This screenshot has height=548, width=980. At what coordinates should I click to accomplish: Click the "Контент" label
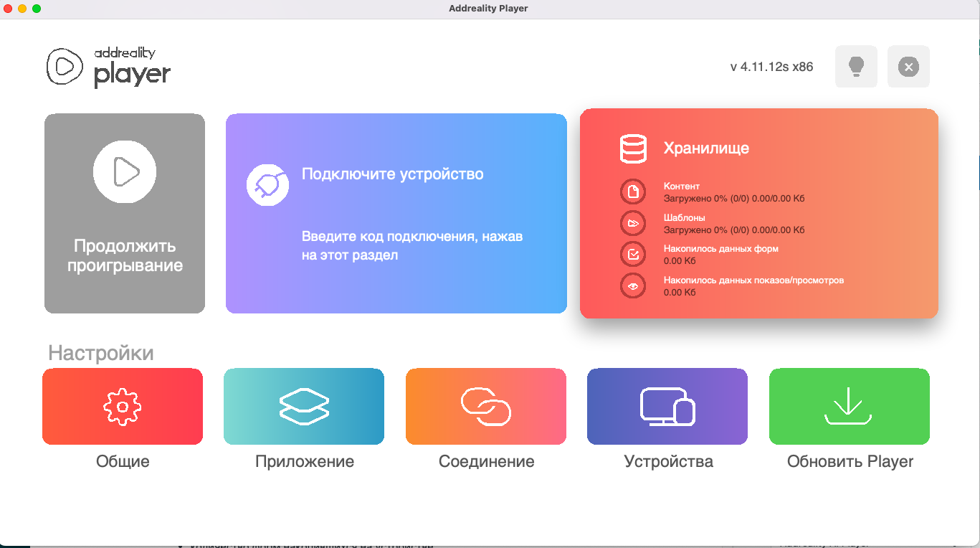pyautogui.click(x=682, y=186)
